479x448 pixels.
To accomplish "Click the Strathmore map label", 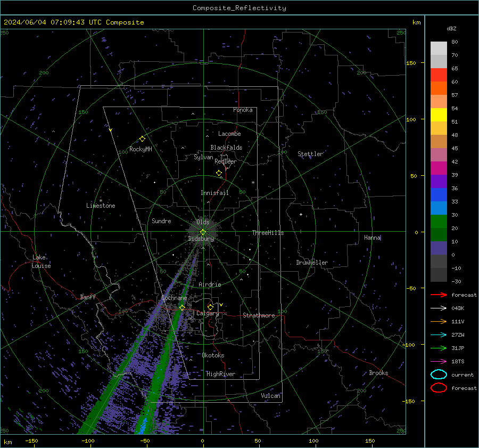I will pos(259,315).
